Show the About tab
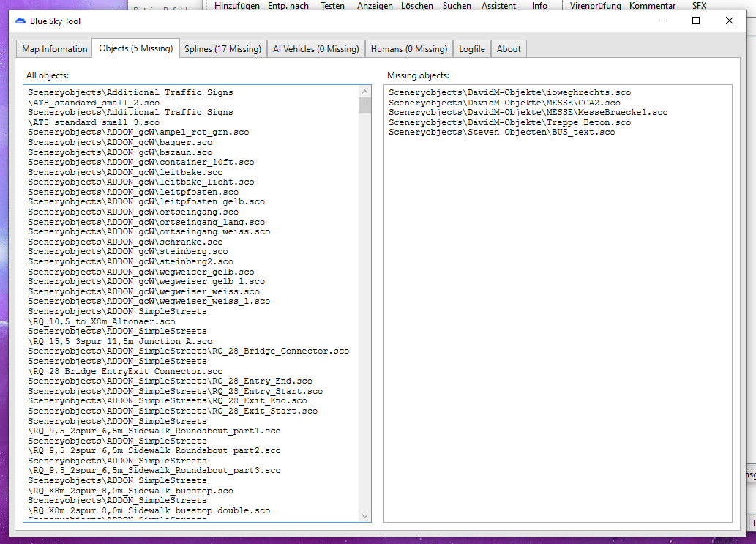This screenshot has height=544, width=756. [x=509, y=49]
